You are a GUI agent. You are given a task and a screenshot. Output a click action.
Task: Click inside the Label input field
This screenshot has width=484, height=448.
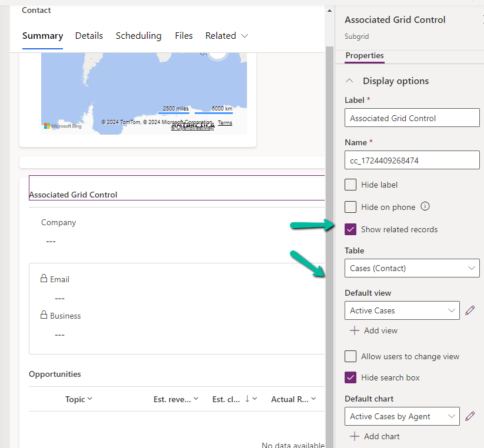(x=412, y=118)
